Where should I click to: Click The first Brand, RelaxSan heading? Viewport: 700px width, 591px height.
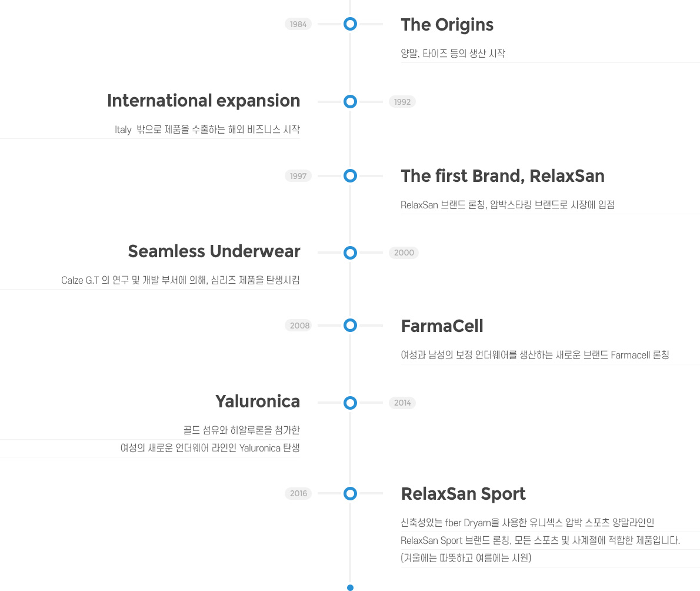503,177
